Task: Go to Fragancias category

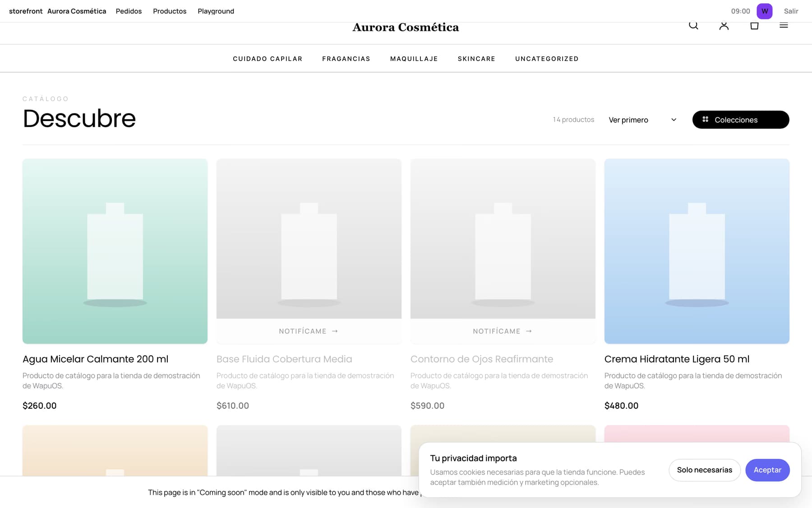Action: point(346,59)
